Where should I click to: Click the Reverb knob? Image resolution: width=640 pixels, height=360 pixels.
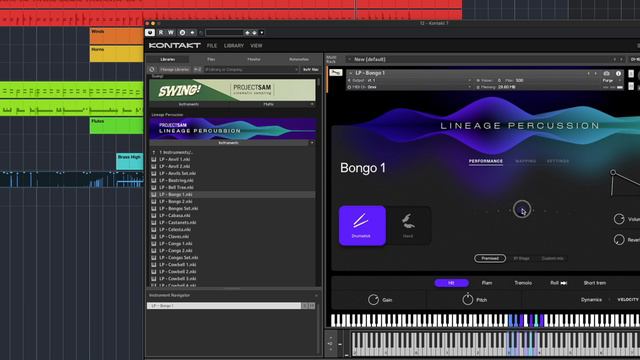tap(619, 240)
